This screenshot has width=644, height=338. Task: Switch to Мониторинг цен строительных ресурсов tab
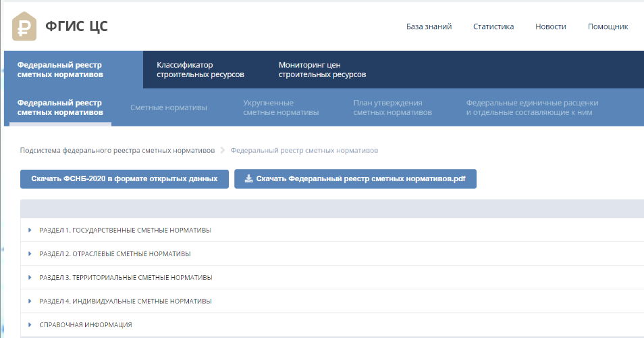click(322, 70)
